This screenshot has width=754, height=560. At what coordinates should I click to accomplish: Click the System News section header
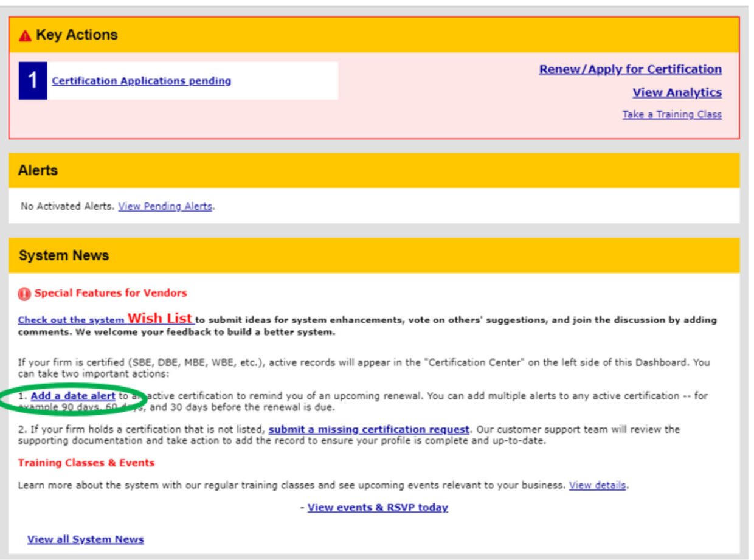374,255
